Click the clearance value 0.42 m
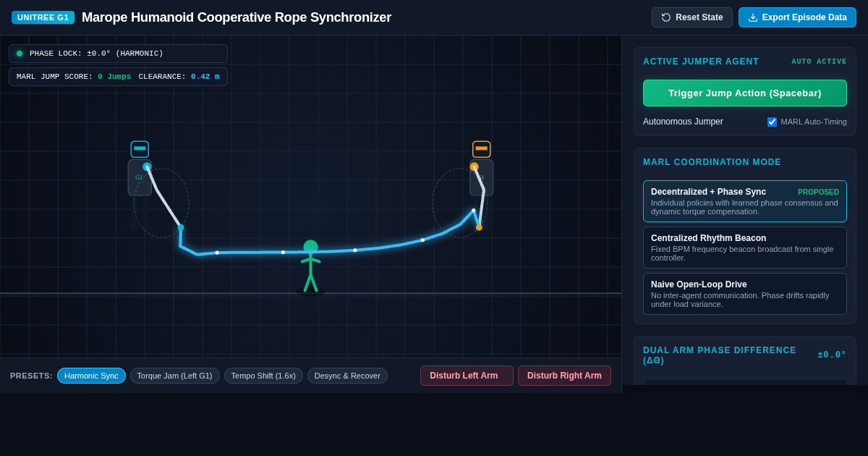This screenshot has height=456, width=868. [x=205, y=77]
